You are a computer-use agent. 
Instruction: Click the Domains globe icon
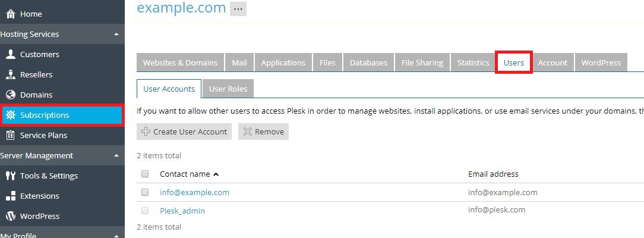click(11, 95)
